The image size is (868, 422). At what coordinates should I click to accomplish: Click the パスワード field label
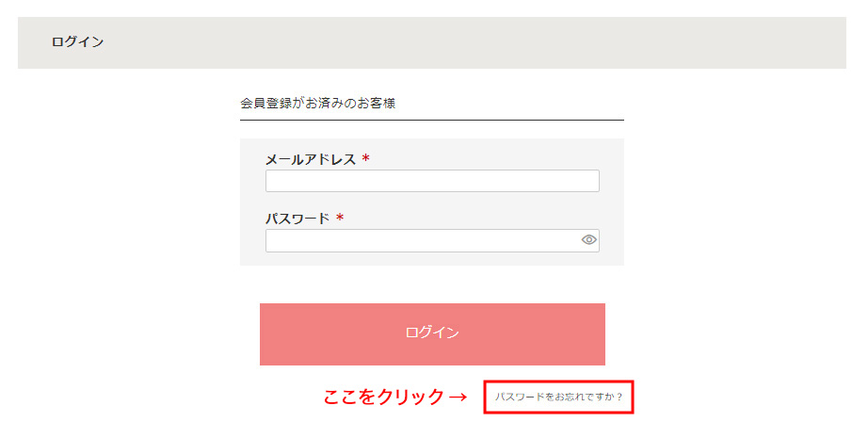coord(297,219)
